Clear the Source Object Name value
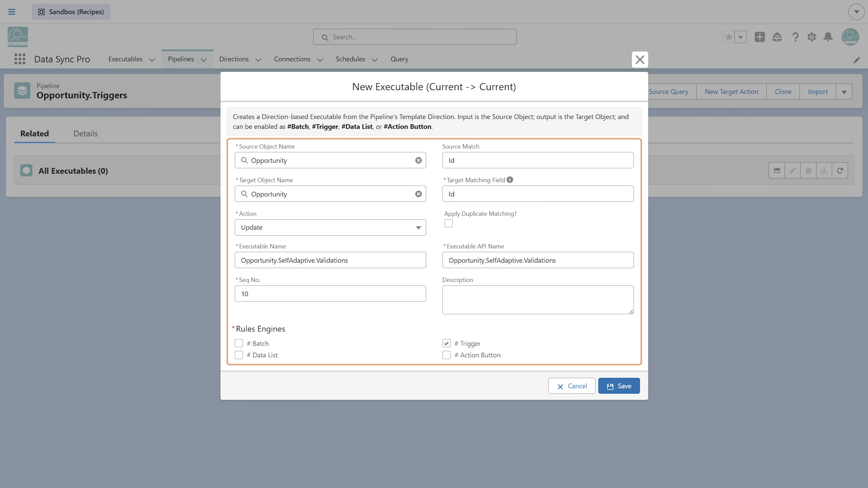This screenshot has width=868, height=488. [418, 160]
